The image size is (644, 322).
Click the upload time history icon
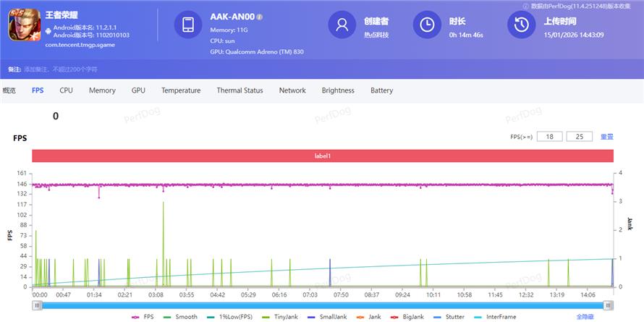click(x=522, y=25)
